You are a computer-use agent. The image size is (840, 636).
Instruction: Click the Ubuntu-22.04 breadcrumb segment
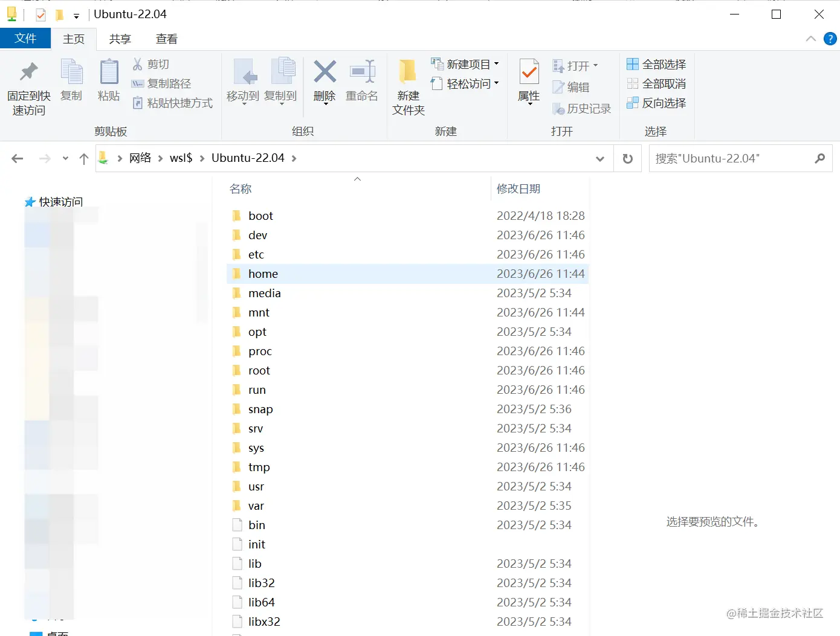[248, 158]
